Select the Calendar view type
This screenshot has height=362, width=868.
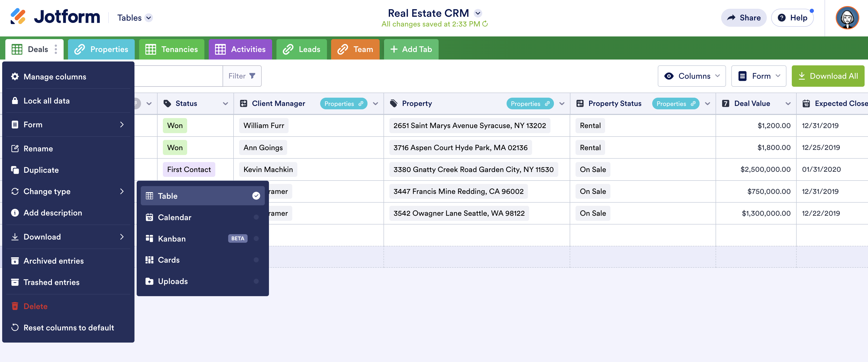[174, 217]
